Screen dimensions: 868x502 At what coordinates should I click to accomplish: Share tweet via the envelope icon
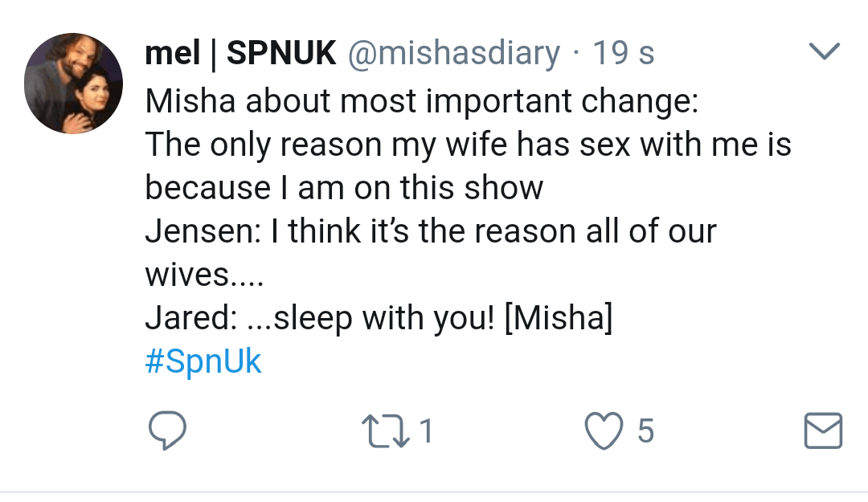[823, 431]
